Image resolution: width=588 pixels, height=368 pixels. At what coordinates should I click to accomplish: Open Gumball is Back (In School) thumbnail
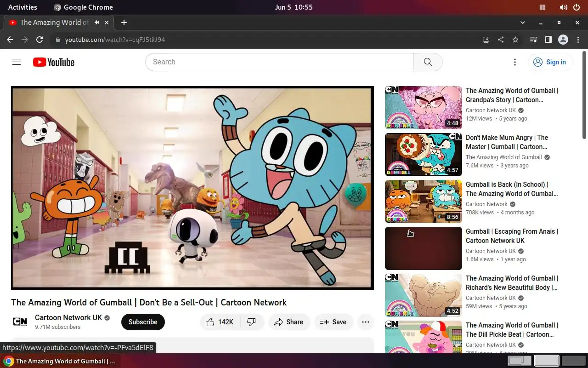pos(424,201)
